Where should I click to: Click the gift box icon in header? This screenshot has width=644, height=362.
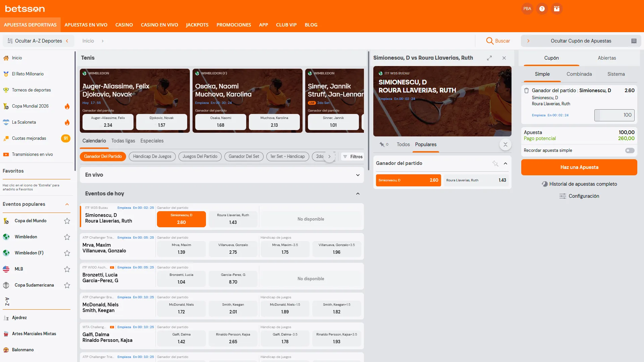(557, 9)
